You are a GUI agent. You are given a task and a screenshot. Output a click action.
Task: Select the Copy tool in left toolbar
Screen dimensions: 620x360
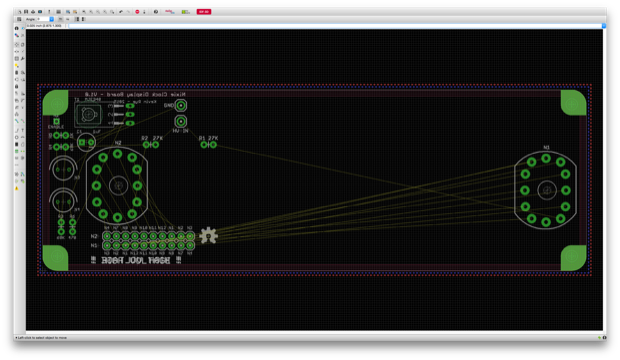(x=23, y=45)
